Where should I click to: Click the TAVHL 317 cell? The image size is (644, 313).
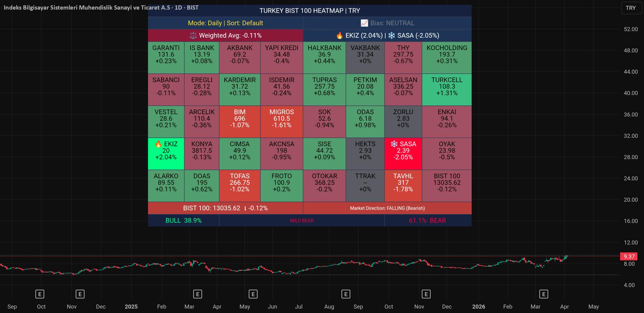click(403, 186)
